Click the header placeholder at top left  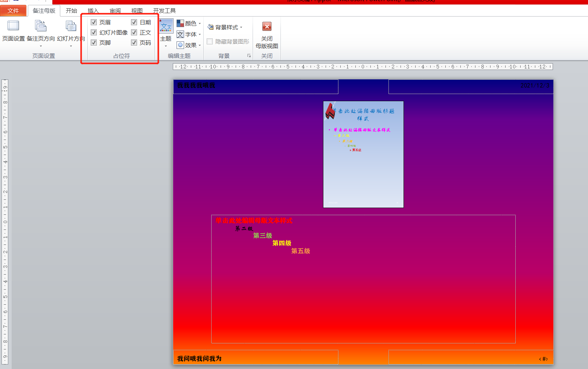point(256,86)
